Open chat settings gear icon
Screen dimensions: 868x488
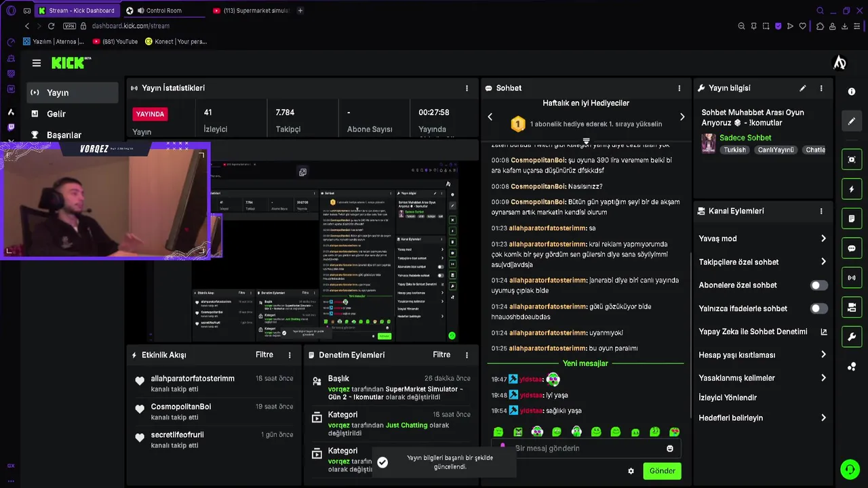[x=631, y=471]
